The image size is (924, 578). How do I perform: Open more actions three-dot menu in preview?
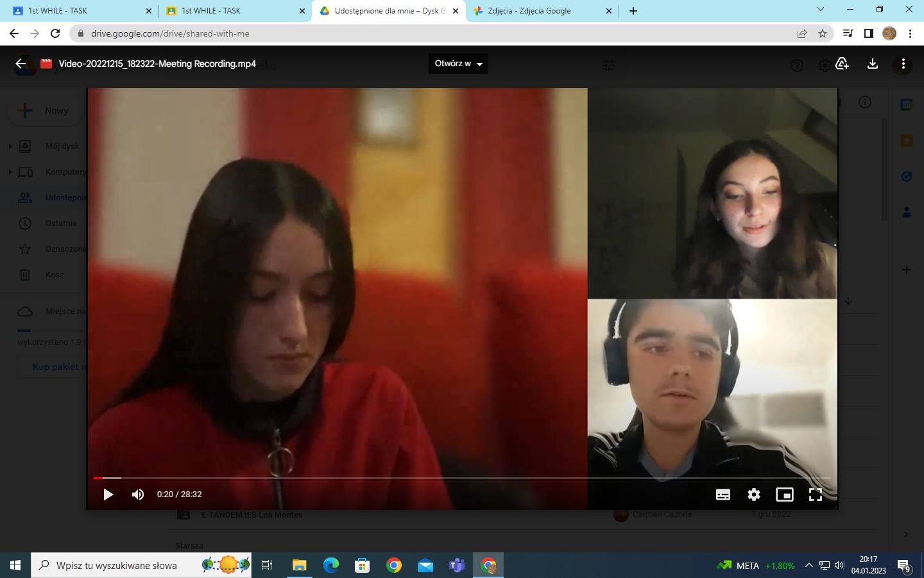(903, 64)
